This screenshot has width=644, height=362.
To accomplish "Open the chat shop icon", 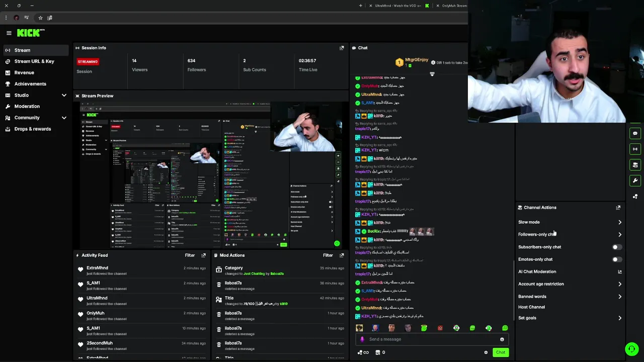I will pyautogui.click(x=378, y=352).
